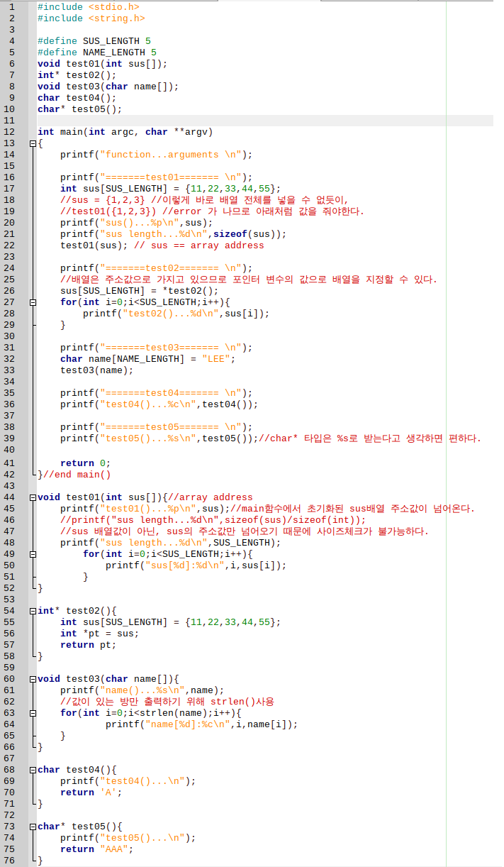504x867 pixels.
Task: Collapse the char test04() function fold
Action: pos(33,770)
